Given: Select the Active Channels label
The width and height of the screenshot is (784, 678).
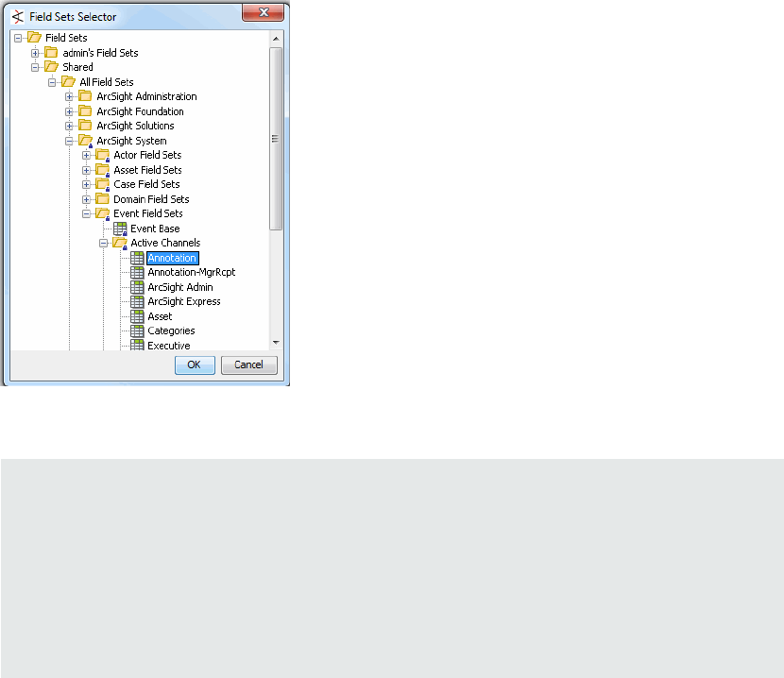Looking at the screenshot, I should [x=165, y=243].
